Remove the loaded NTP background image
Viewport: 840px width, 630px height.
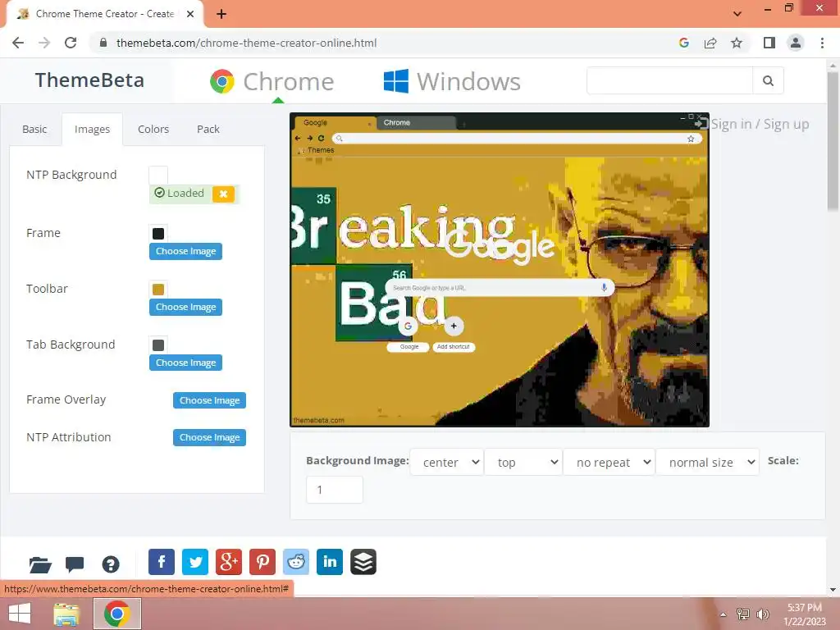coord(223,194)
